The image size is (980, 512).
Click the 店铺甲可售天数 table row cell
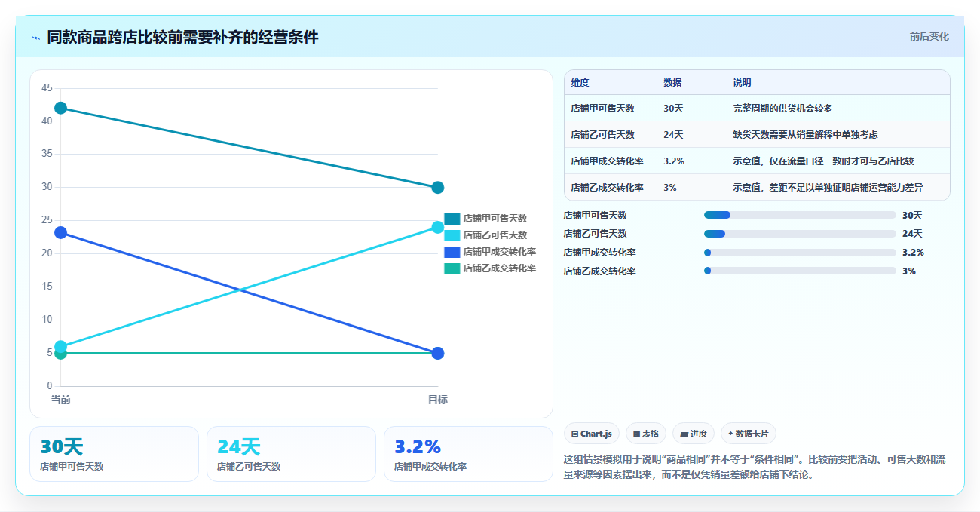tap(602, 109)
